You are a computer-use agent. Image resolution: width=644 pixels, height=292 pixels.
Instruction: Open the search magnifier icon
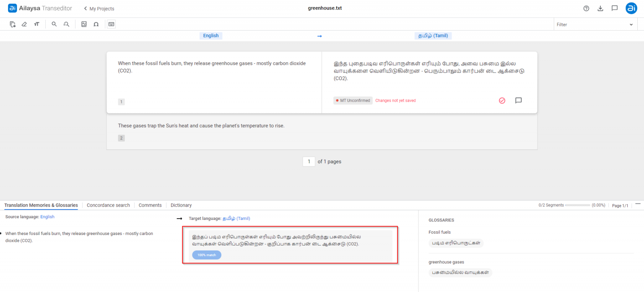[54, 24]
